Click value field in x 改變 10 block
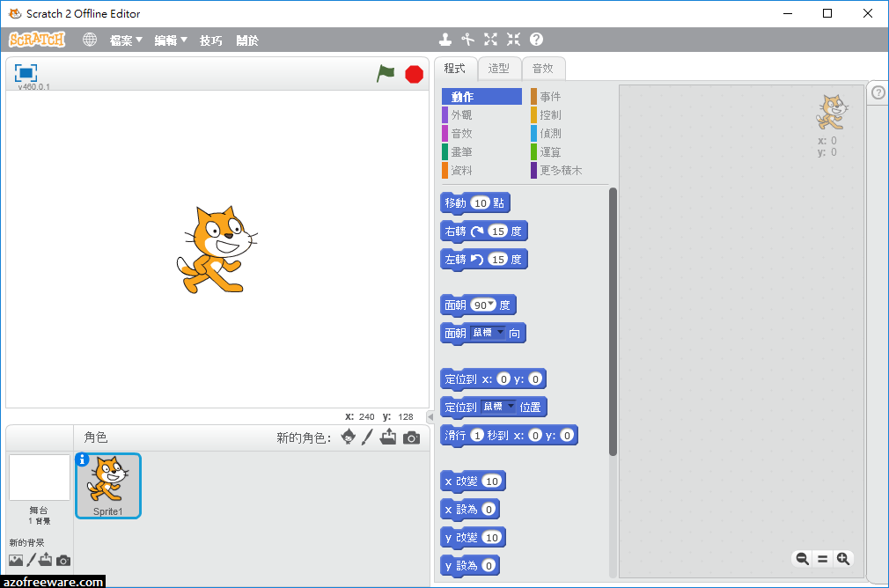The image size is (889, 588). pyautogui.click(x=491, y=481)
